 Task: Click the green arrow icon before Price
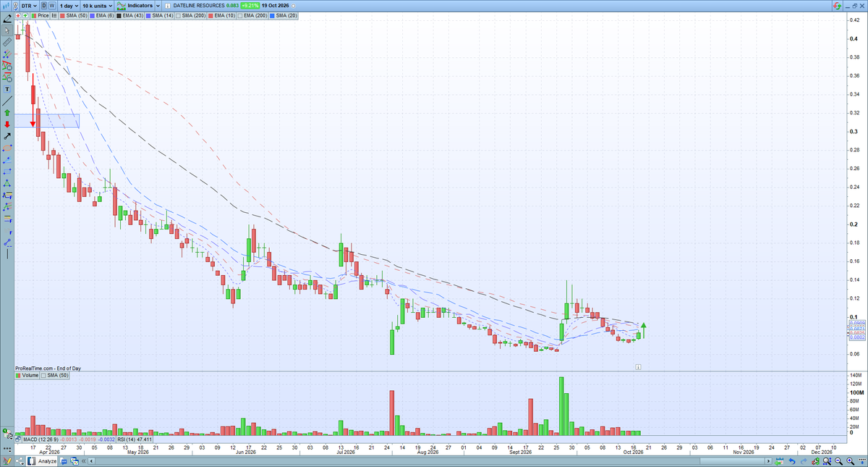tap(25, 16)
